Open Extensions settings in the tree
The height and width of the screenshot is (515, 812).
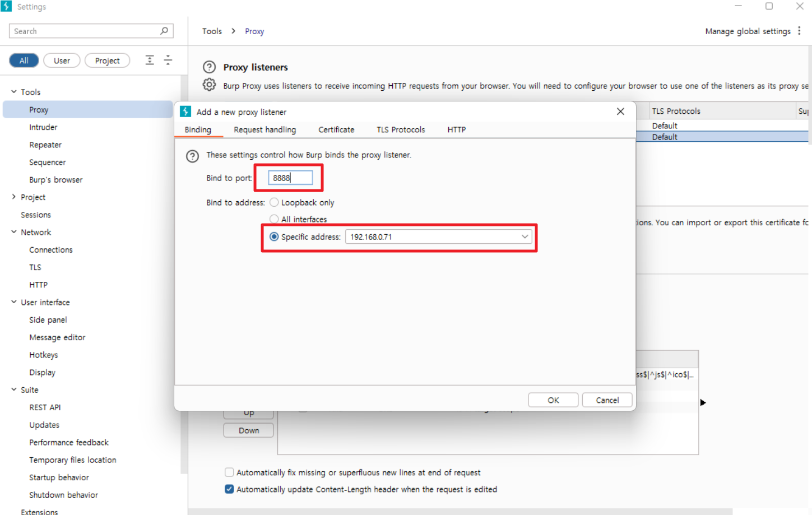click(39, 512)
